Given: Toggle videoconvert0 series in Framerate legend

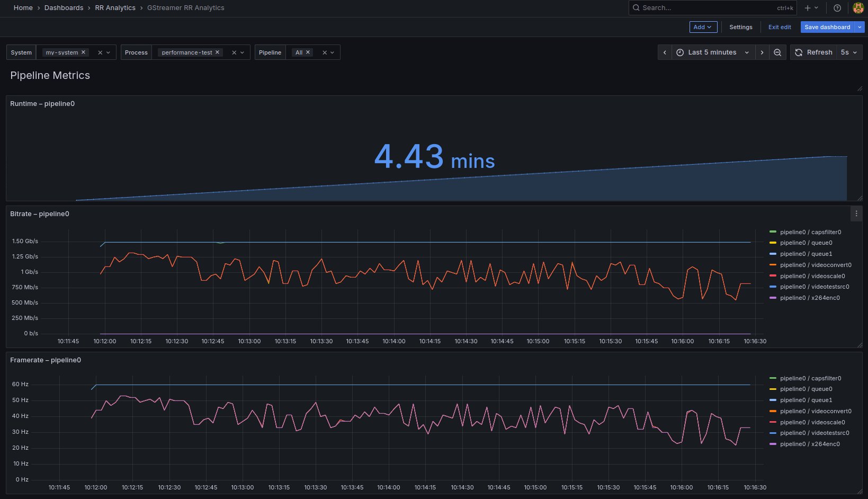Looking at the screenshot, I should (816, 411).
